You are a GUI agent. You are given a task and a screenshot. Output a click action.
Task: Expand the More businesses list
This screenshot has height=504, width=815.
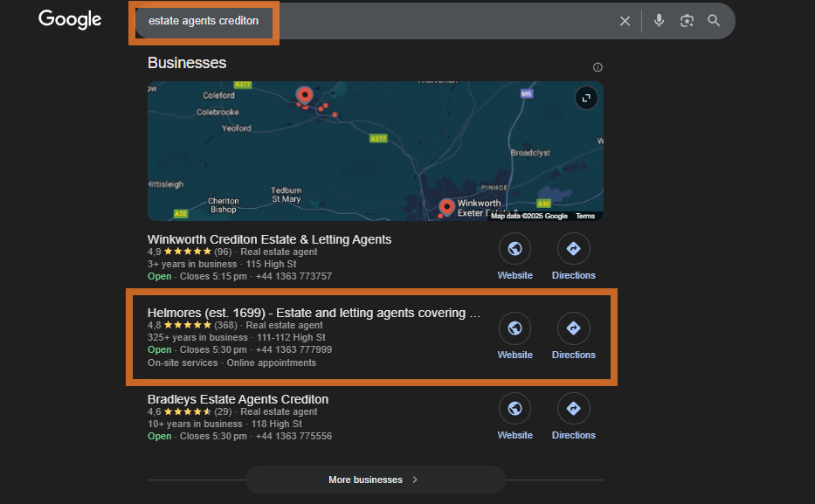375,480
